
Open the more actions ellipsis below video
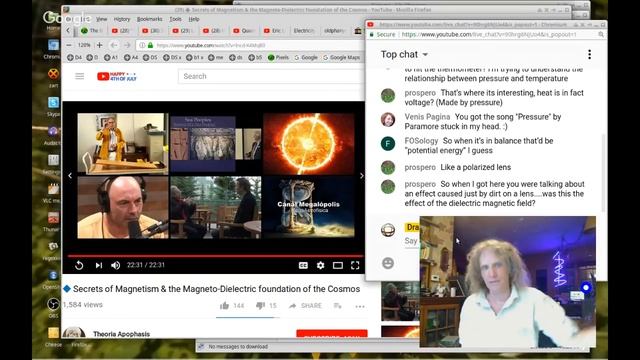[360, 306]
